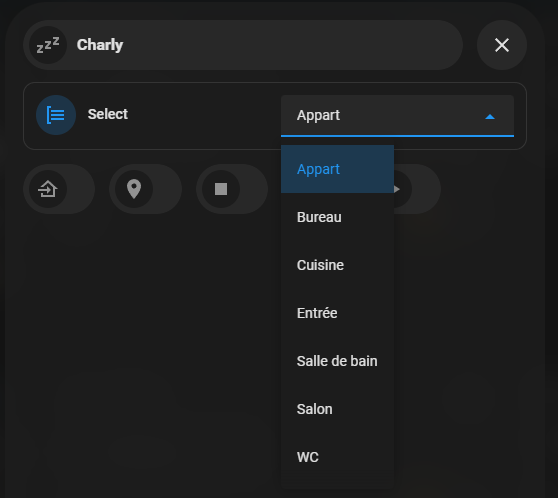Click the locate map pin icon
Screen dimensions: 558x498
point(134,189)
